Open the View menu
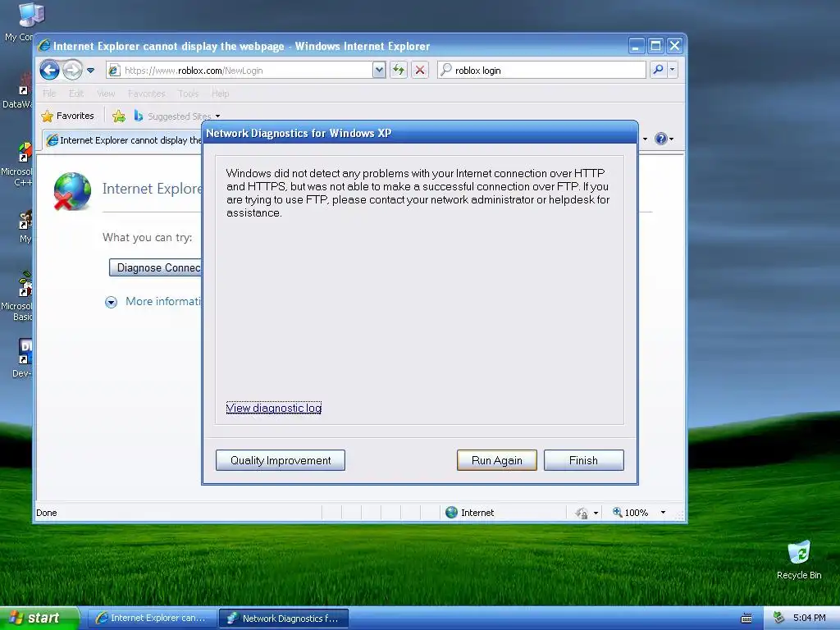The image size is (840, 630). click(106, 94)
